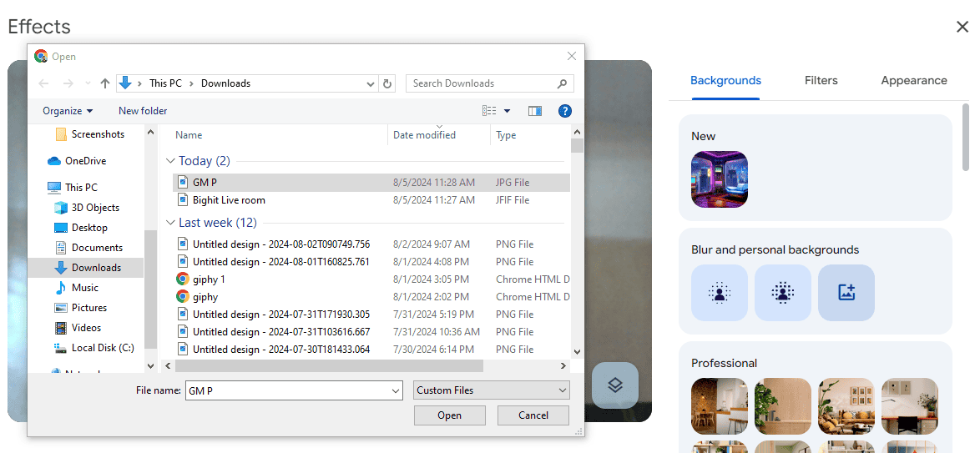The height and width of the screenshot is (453, 980).
Task: Select the giphy file modified 2:02 PM
Action: pyautogui.click(x=371, y=297)
